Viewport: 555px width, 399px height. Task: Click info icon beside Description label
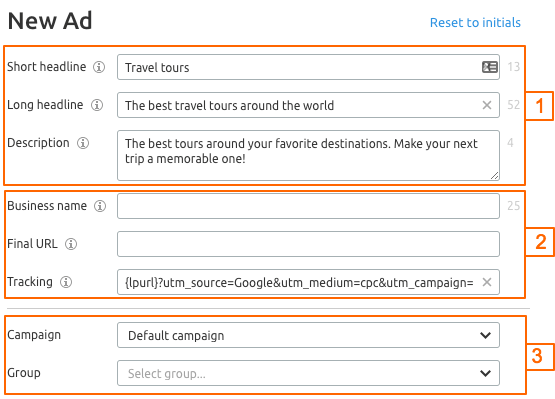click(x=83, y=143)
